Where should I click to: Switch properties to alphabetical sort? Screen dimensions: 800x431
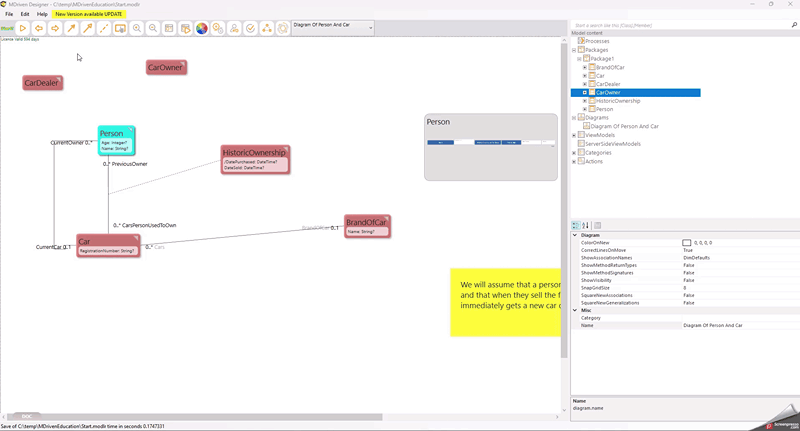(585, 225)
